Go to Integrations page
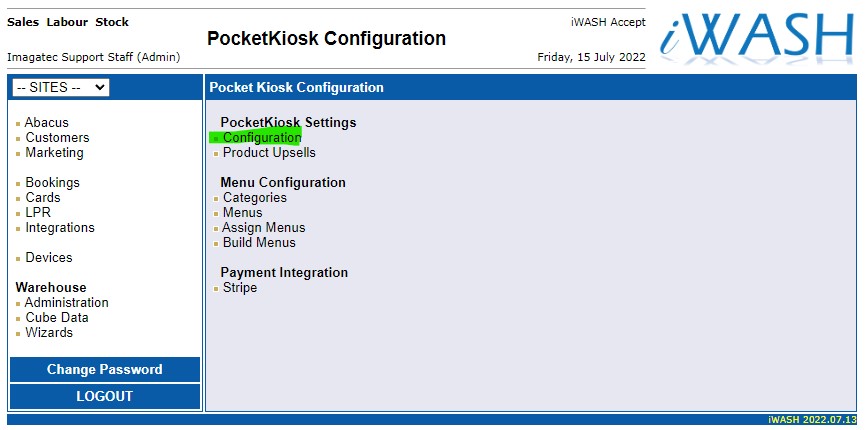This screenshot has width=865, height=430. pos(60,228)
